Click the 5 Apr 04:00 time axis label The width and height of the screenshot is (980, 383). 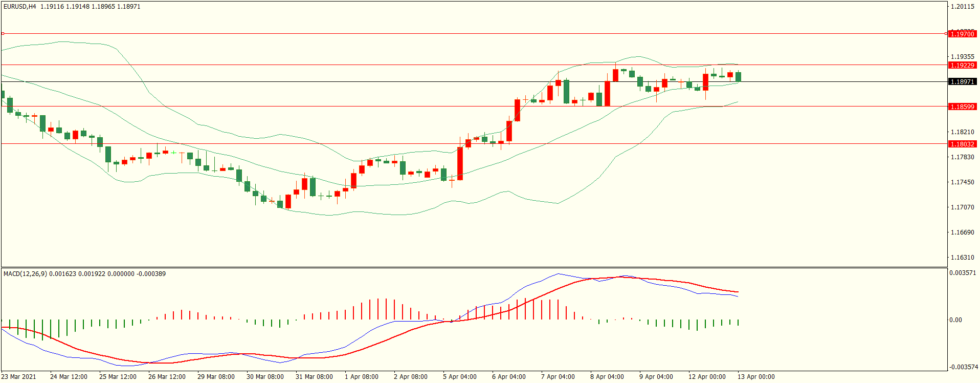click(459, 377)
